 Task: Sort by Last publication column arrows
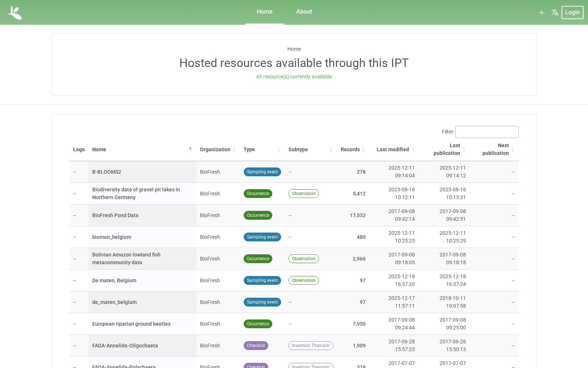[464, 149]
